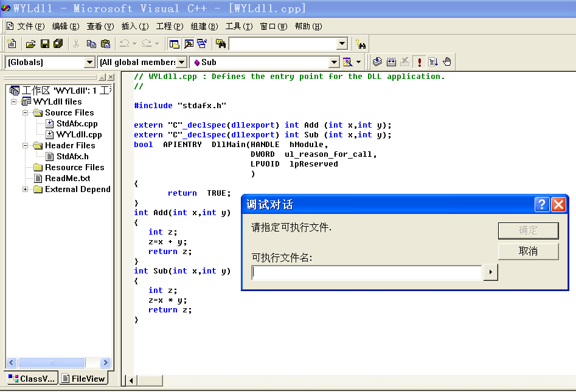576x392 pixels.
Task: Click the editor horizontal scroll left arrow
Action: click(x=131, y=380)
